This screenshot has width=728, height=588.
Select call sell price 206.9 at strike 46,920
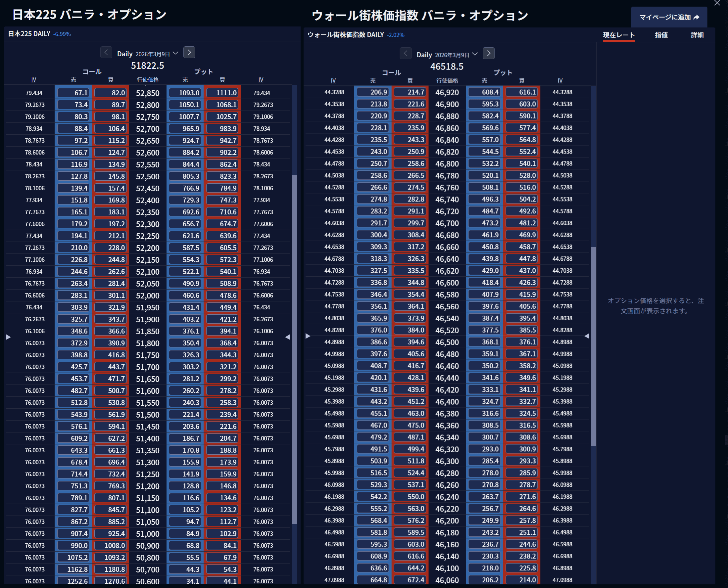point(372,92)
